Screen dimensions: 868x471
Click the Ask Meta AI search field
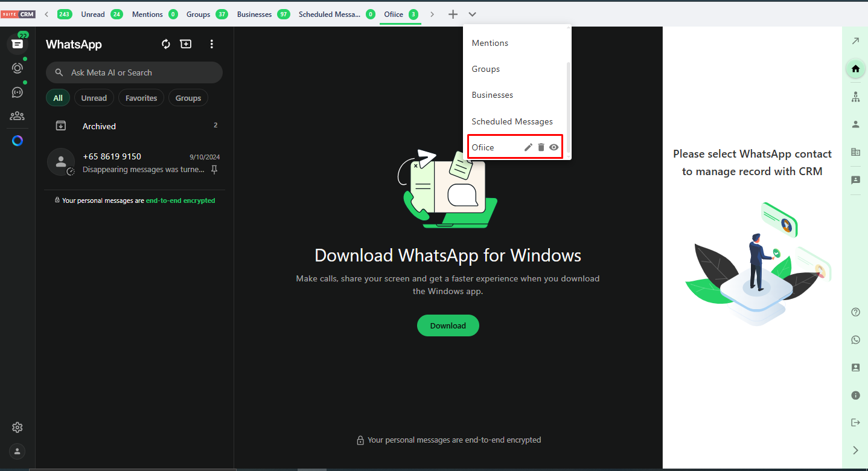coord(134,72)
